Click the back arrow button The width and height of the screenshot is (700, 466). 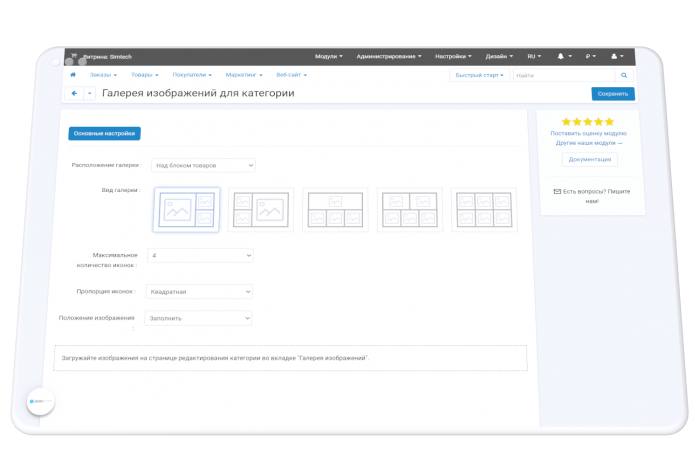click(74, 93)
